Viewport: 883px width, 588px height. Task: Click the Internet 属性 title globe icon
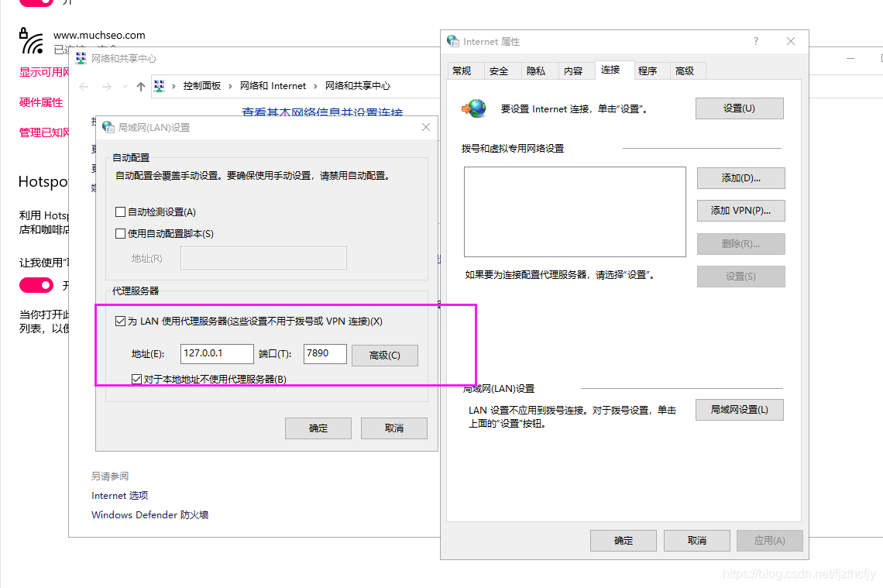pos(453,41)
